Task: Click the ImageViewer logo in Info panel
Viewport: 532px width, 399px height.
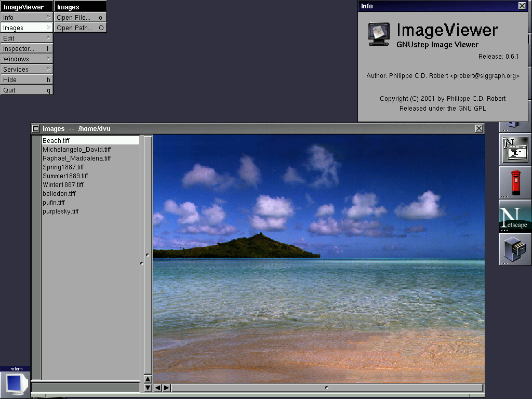Action: (x=379, y=34)
